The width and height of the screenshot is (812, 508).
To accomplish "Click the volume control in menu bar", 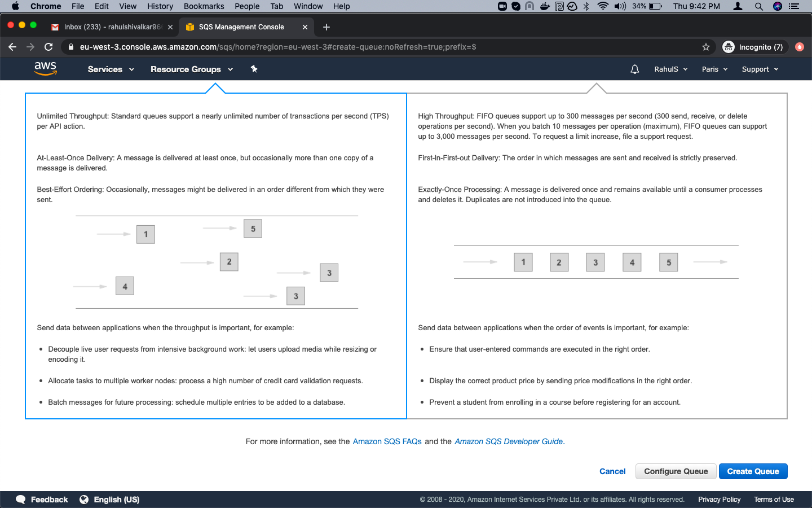I will tap(621, 6).
